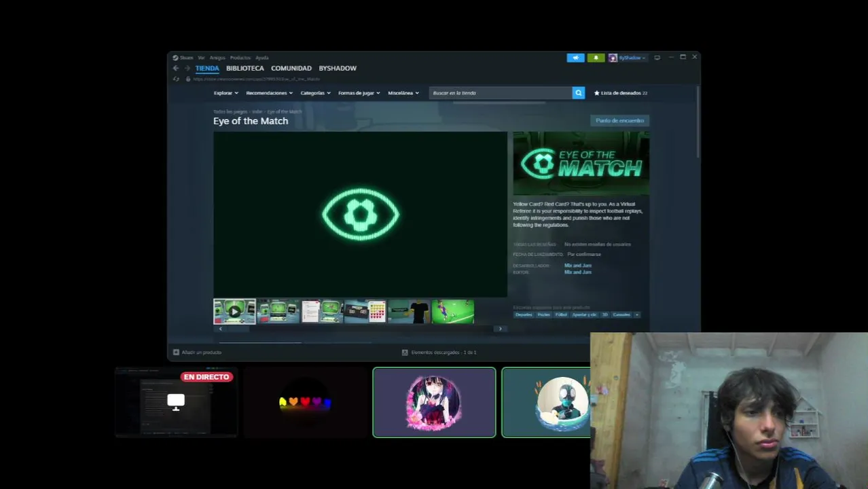Viewport: 868px width, 489px height.
Task: Click the store URL address bar
Action: tap(256, 79)
